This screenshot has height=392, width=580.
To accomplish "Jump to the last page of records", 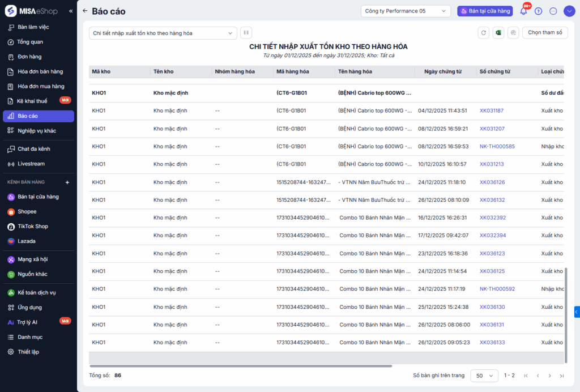I will [x=561, y=376].
